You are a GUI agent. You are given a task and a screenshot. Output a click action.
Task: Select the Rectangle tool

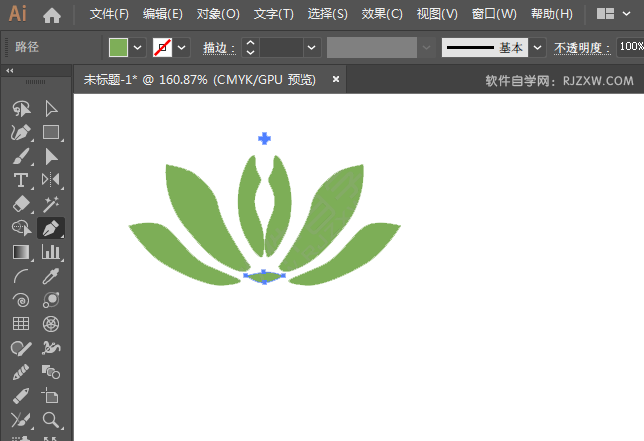[x=51, y=132]
